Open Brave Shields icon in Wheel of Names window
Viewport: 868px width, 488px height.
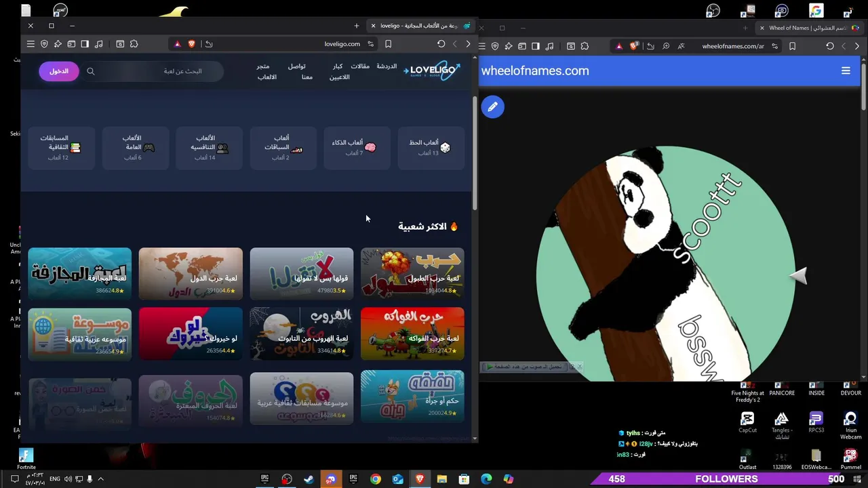point(634,46)
